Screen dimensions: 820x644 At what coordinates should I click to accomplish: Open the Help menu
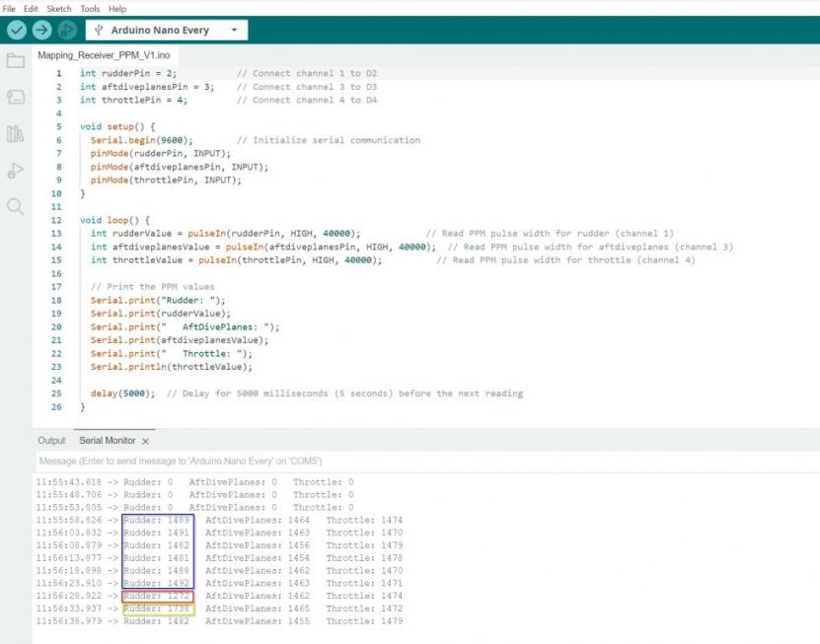(117, 8)
